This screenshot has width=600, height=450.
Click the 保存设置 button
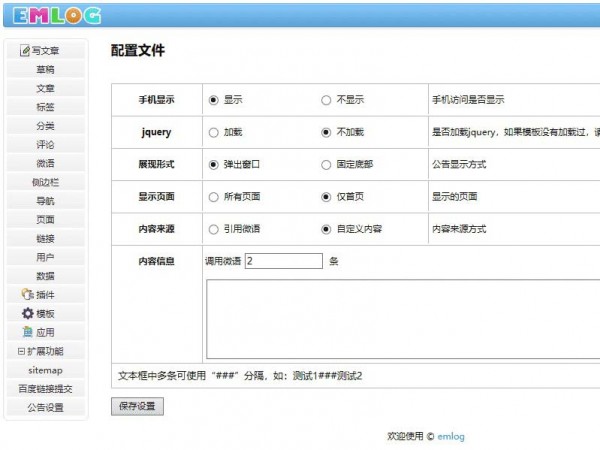pos(137,406)
